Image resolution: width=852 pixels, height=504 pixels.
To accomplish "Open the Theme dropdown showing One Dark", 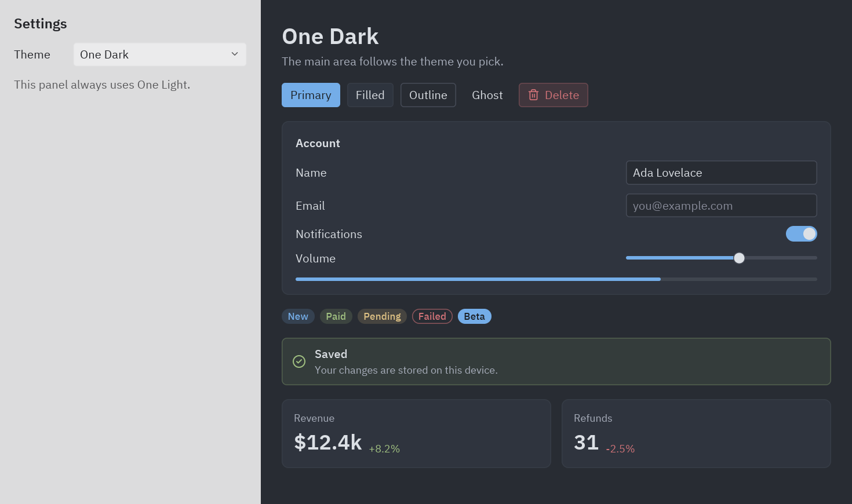I will point(160,54).
